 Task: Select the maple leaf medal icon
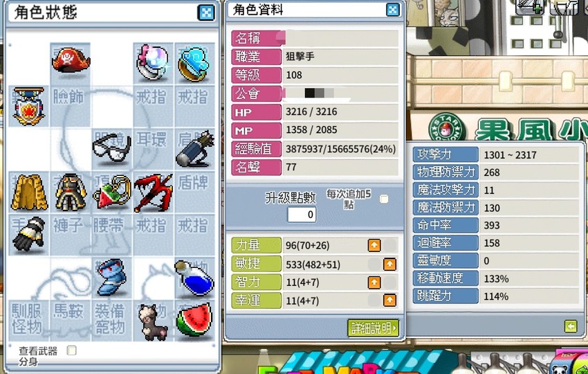click(28, 106)
